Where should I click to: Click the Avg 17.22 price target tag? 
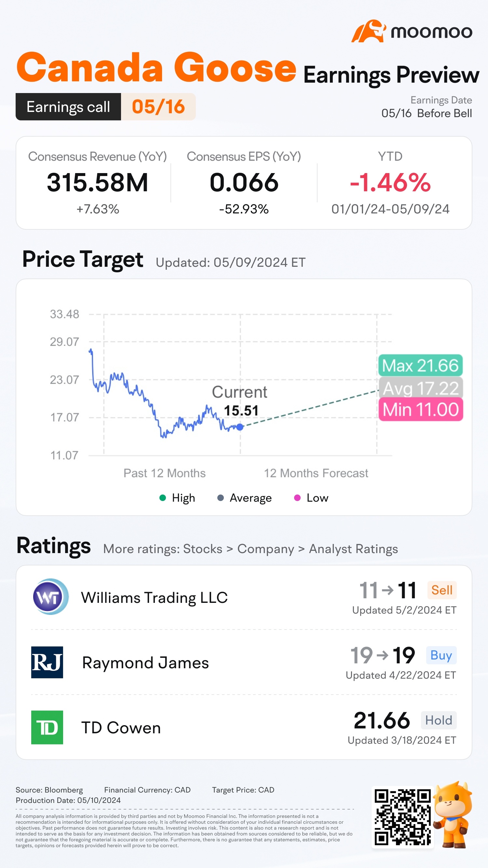(421, 388)
